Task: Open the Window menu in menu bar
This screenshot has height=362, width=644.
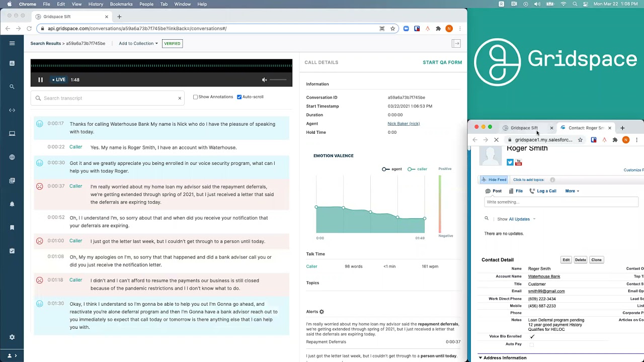Action: (183, 4)
